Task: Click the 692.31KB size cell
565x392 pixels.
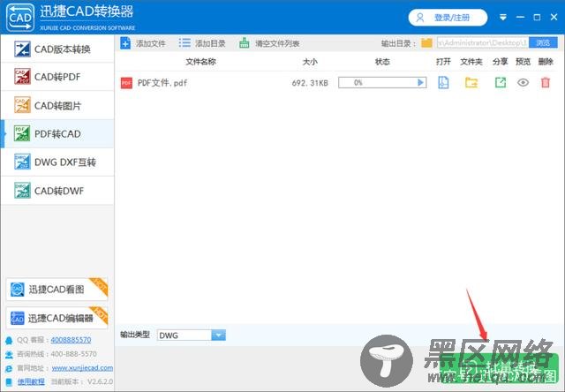Action: pos(310,83)
